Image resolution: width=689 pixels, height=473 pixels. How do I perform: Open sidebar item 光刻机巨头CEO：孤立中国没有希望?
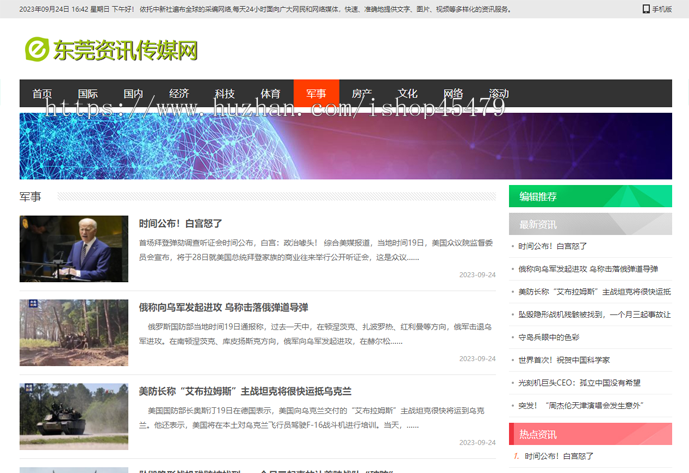point(579,383)
